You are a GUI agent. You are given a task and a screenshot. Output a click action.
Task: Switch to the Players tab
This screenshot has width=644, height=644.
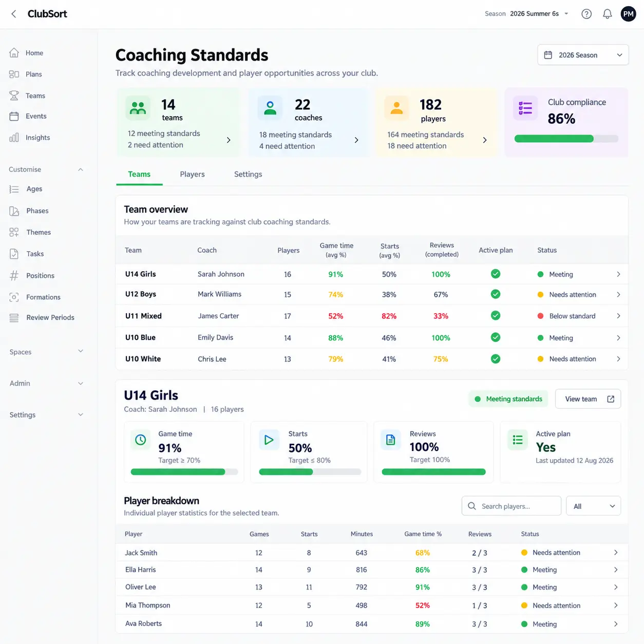tap(193, 175)
